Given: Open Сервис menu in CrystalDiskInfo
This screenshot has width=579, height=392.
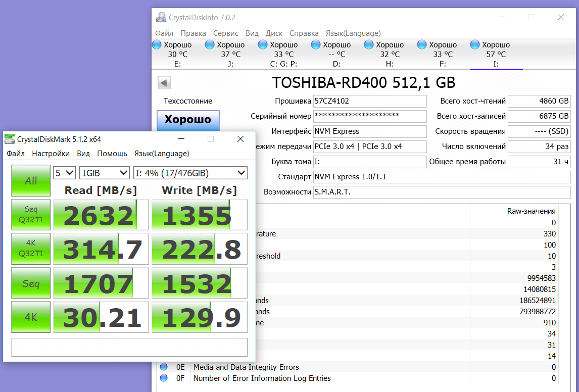Looking at the screenshot, I should click(x=226, y=33).
